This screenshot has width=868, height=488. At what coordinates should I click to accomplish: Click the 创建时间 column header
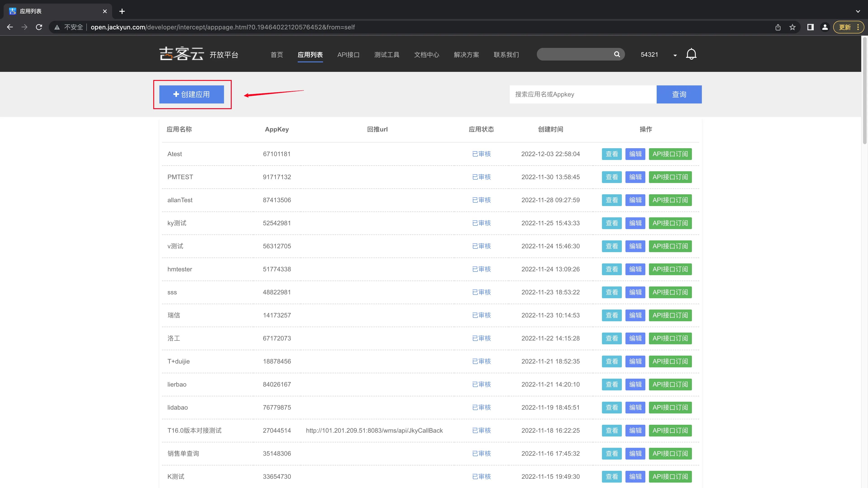[551, 129]
